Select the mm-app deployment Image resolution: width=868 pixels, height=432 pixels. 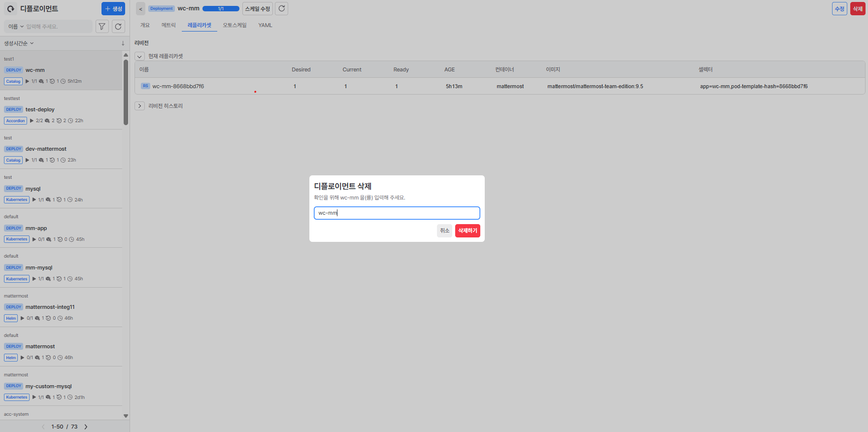(61, 228)
